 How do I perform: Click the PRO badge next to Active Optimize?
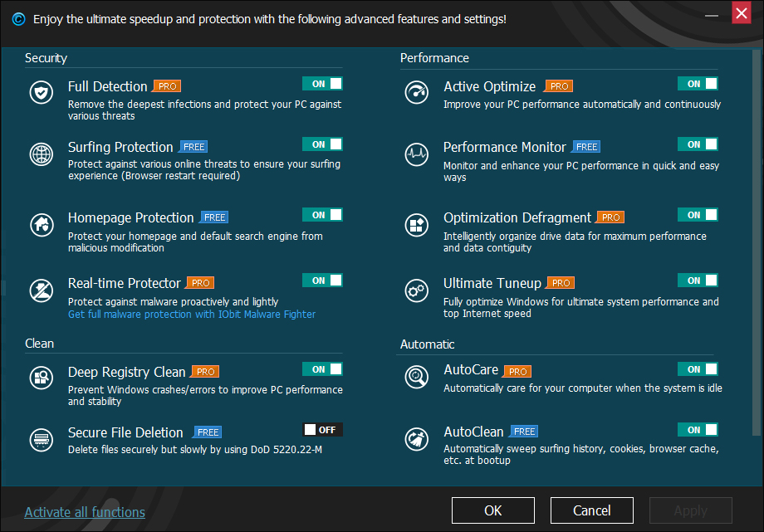coord(558,86)
